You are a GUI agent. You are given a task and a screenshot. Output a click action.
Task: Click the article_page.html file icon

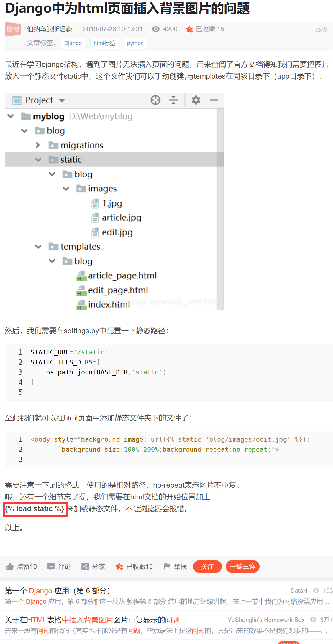coord(81,276)
